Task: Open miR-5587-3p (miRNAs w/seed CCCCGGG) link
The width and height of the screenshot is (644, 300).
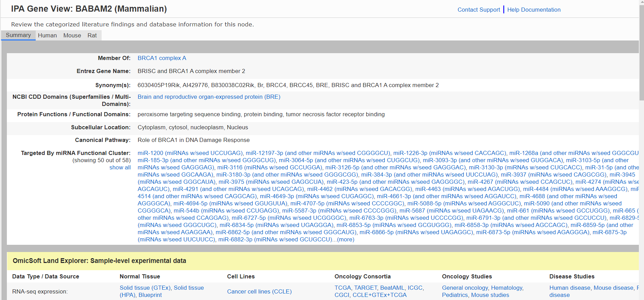Action: (339, 211)
